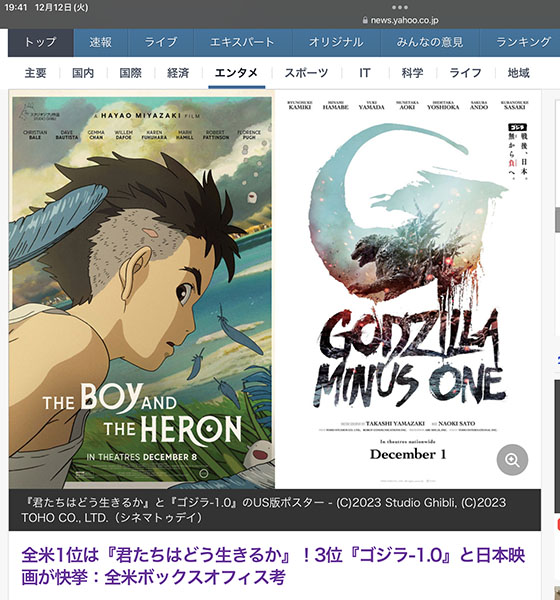Click the lock icon beside the URL
560x600 pixels.
tap(365, 20)
